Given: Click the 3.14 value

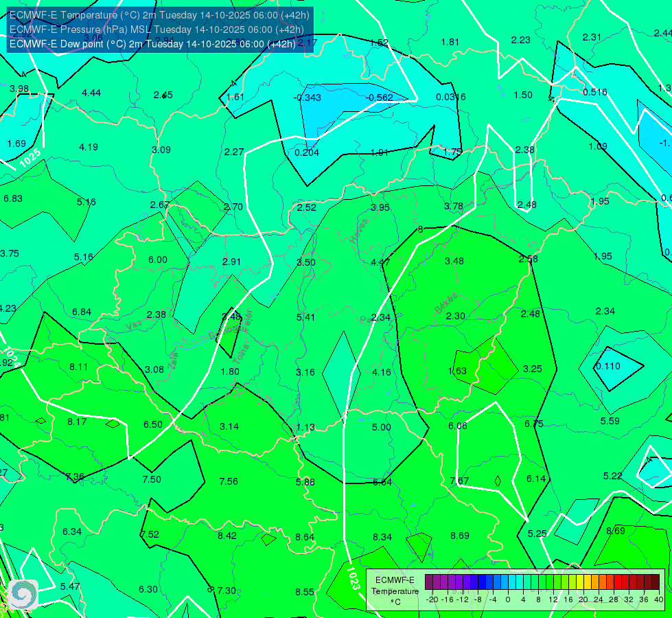Looking at the screenshot, I should [229, 426].
